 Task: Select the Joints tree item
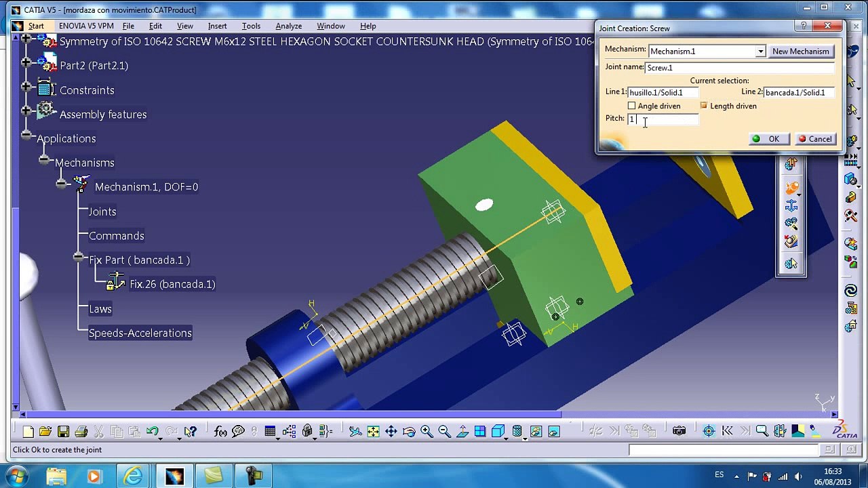tap(102, 211)
